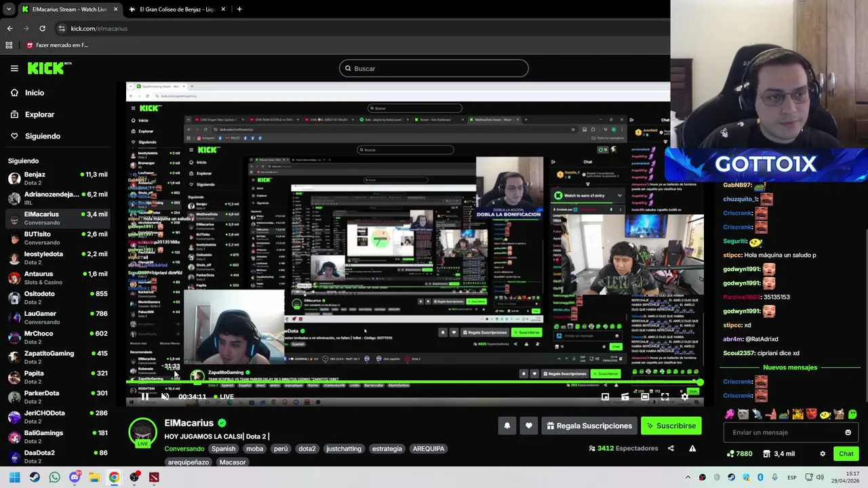Open BUTIsito channel in following list
Viewport: 868px width, 488px height.
pos(58,238)
